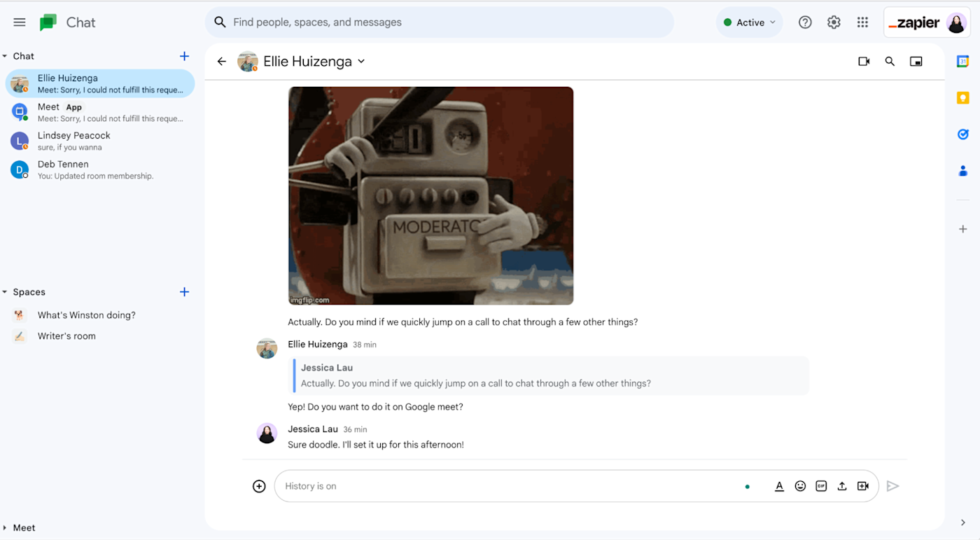Viewport: 980px width, 540px height.
Task: Send the message
Action: click(892, 486)
